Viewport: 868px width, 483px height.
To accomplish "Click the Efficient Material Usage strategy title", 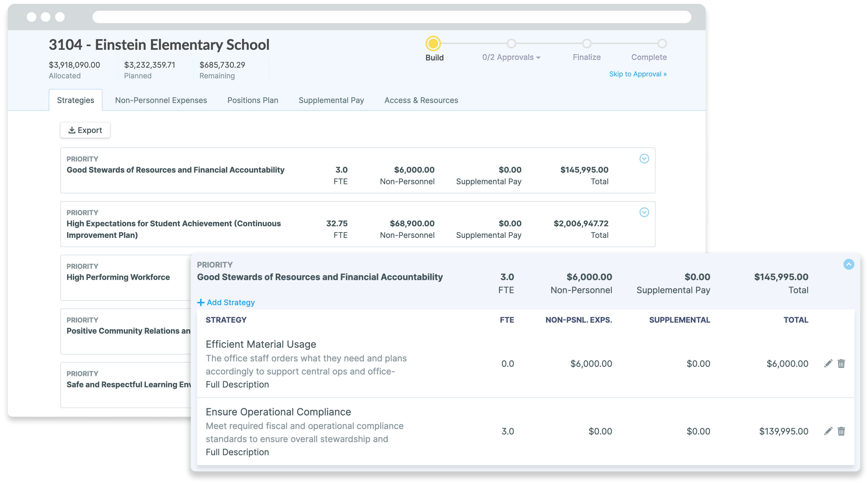I will coord(261,344).
